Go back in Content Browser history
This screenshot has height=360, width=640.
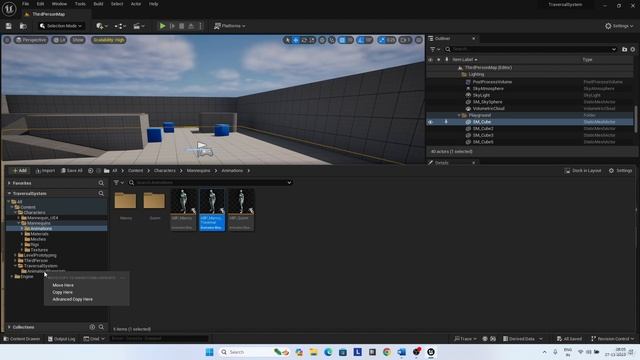pyautogui.click(x=91, y=171)
